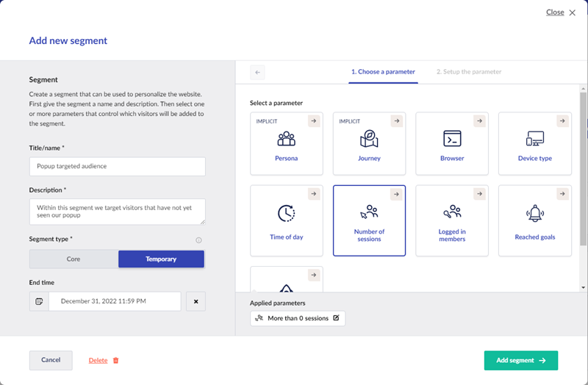588x385 pixels.
Task: Choose the Journey parameter card
Action: [x=369, y=144]
